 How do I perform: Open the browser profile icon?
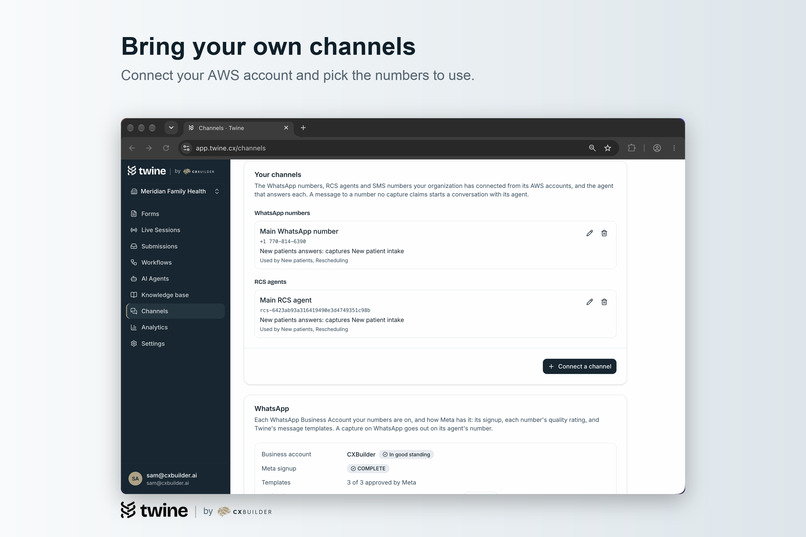[x=657, y=148]
